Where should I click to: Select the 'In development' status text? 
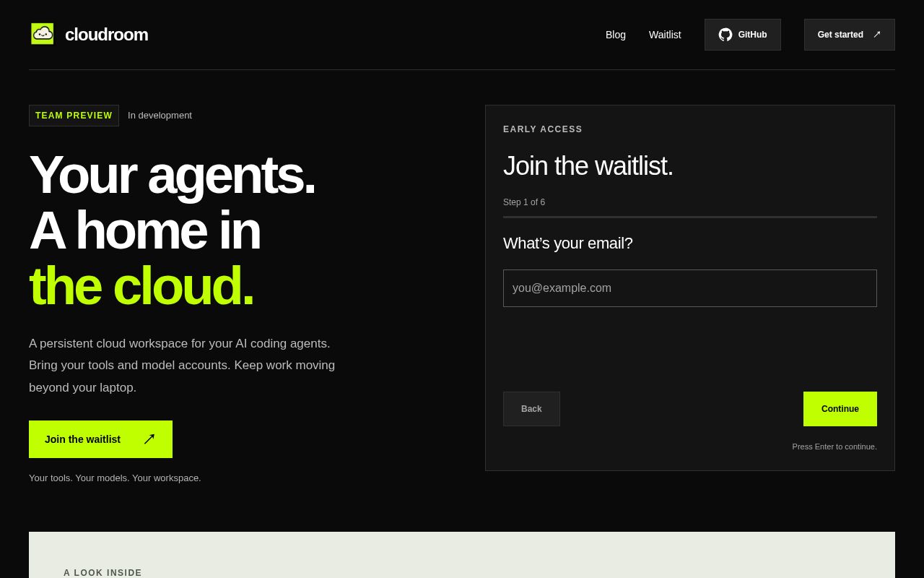coord(160,116)
